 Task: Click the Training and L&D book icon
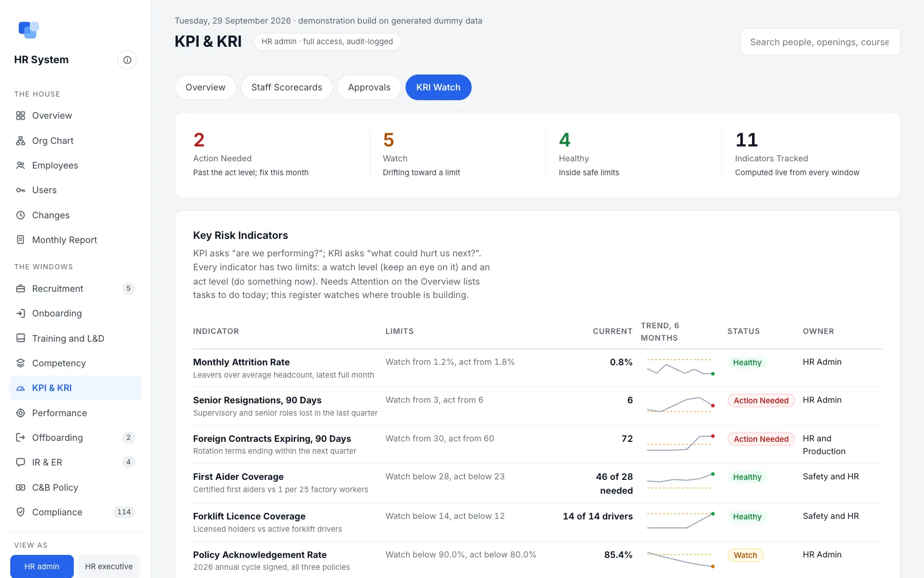pyautogui.click(x=21, y=338)
